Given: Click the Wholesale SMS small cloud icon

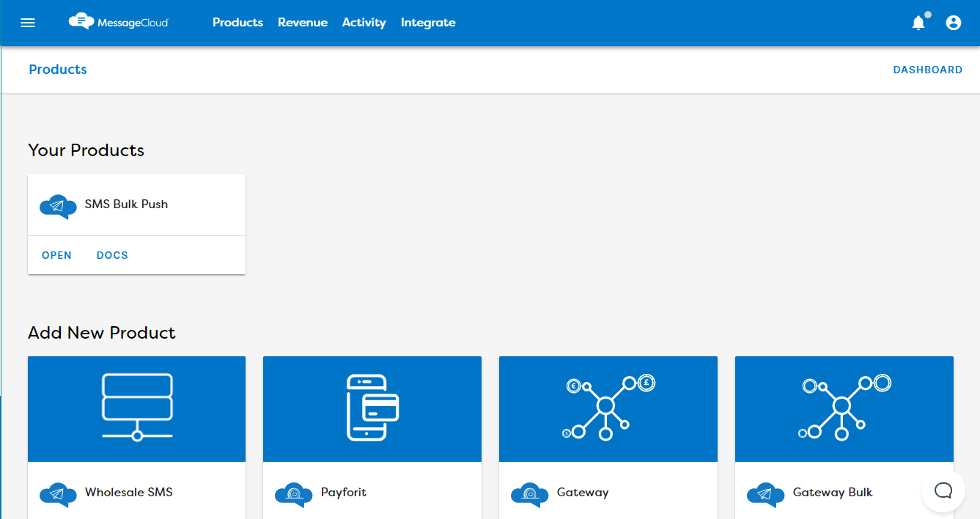Looking at the screenshot, I should point(58,495).
